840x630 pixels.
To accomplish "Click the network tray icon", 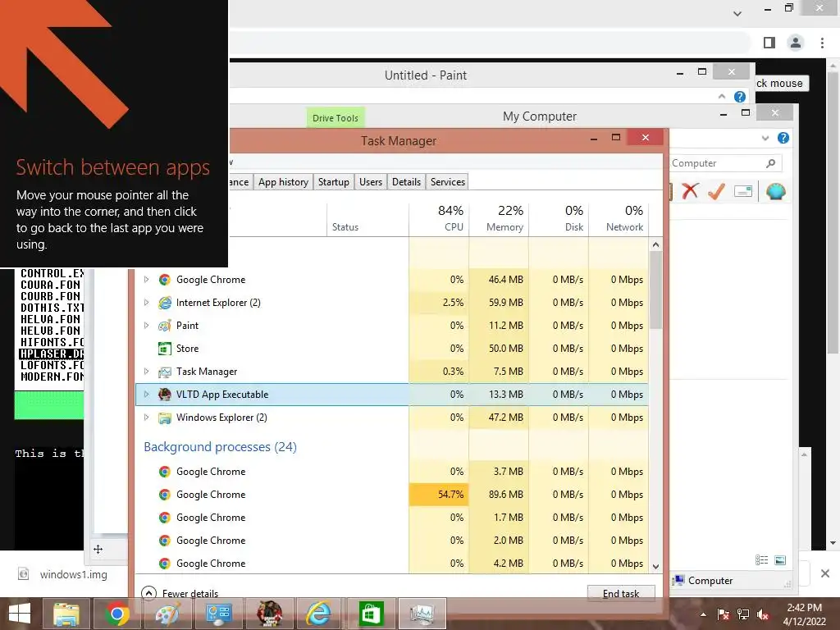I will (x=743, y=614).
